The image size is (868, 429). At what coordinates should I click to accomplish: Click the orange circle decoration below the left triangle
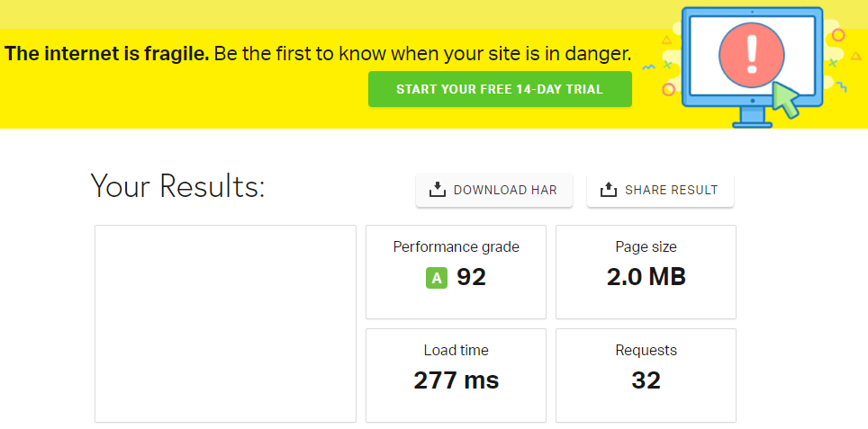pos(668,89)
